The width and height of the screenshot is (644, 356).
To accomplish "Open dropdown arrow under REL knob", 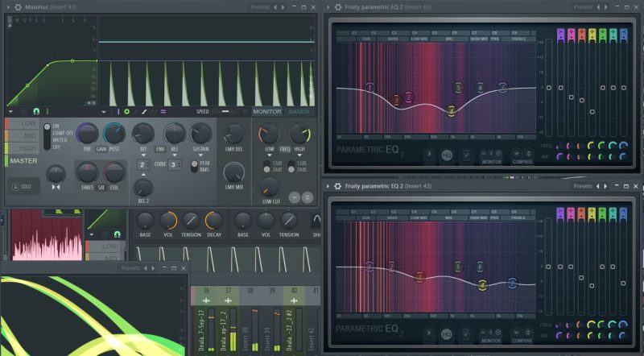I will pos(175,155).
